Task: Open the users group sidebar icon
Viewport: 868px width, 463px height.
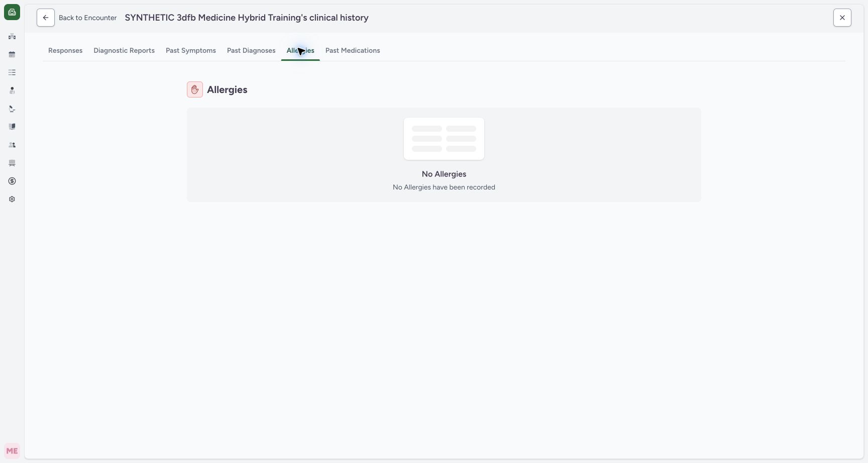Action: [x=12, y=145]
